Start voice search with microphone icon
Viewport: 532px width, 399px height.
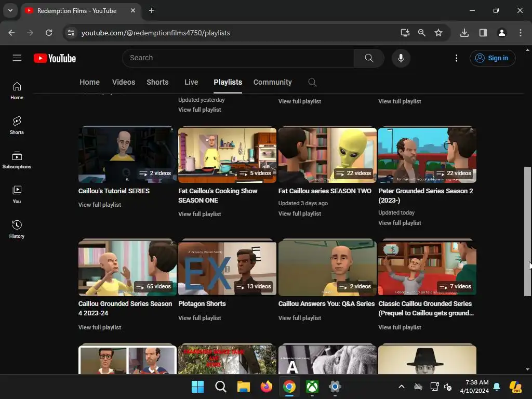click(401, 58)
